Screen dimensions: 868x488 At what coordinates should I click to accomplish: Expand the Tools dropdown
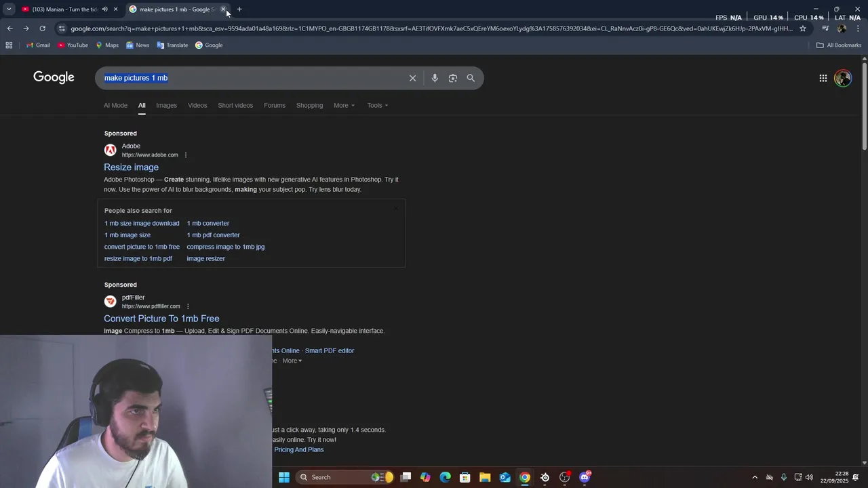[x=378, y=105]
